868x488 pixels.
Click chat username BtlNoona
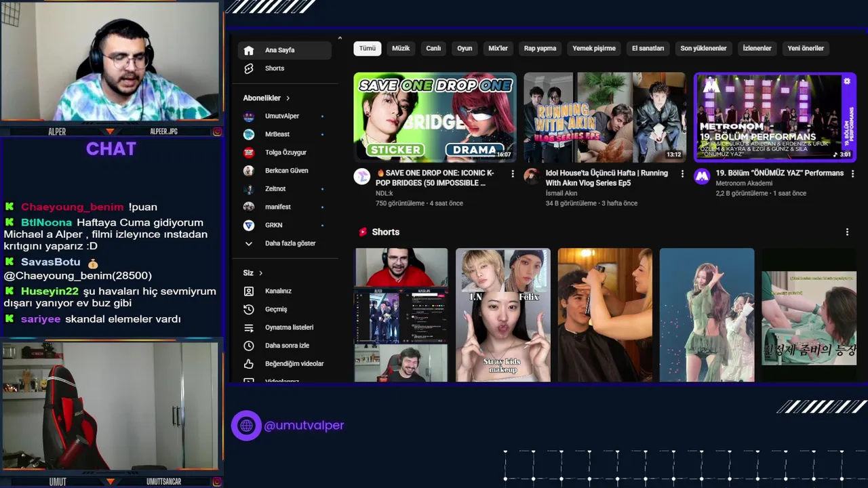point(47,222)
